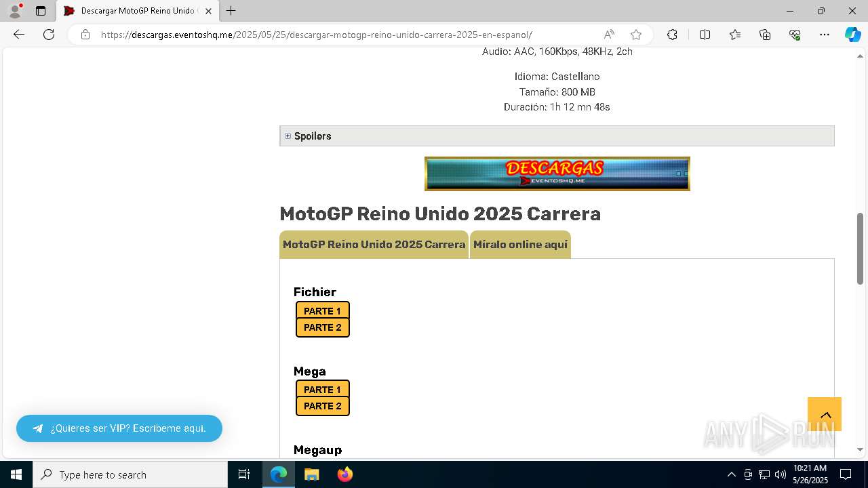Select MotoGP Reino Unido 2025 Carrera tab
Image resolution: width=868 pixels, height=488 pixels.
coord(374,245)
